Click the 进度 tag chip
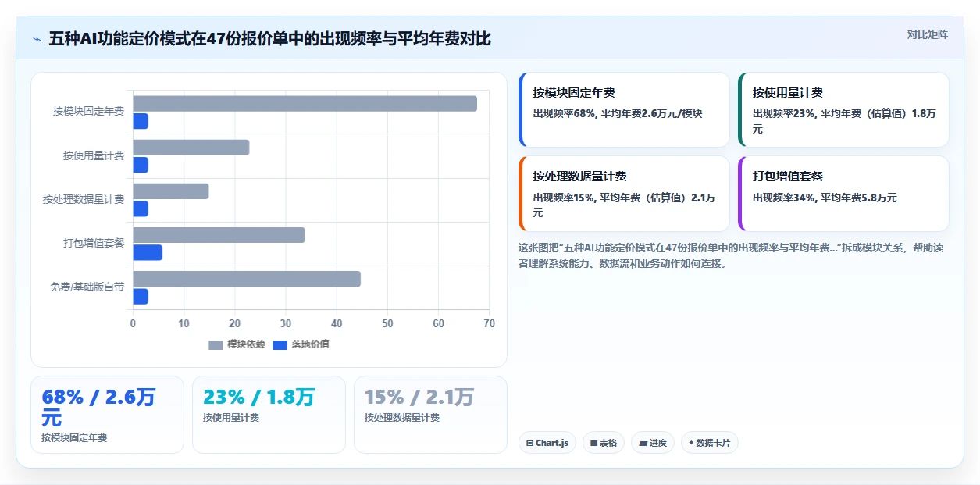 point(653,443)
